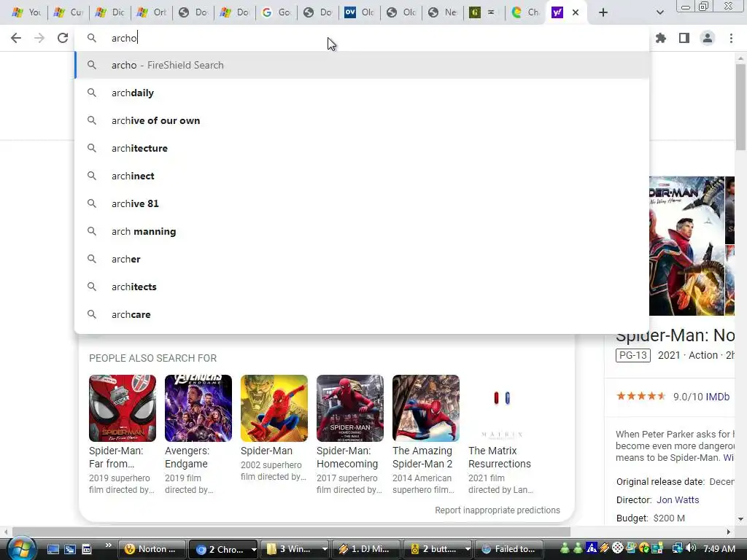Open Spider-Man: Homecoming poster thumbnail

point(349,408)
